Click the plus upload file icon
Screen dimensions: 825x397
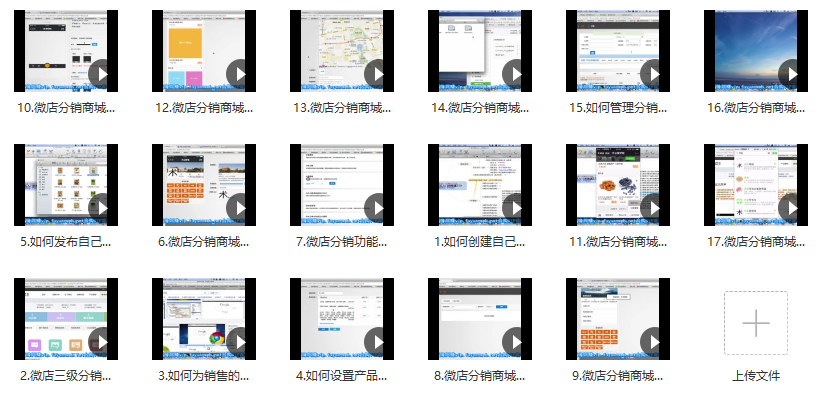(756, 323)
